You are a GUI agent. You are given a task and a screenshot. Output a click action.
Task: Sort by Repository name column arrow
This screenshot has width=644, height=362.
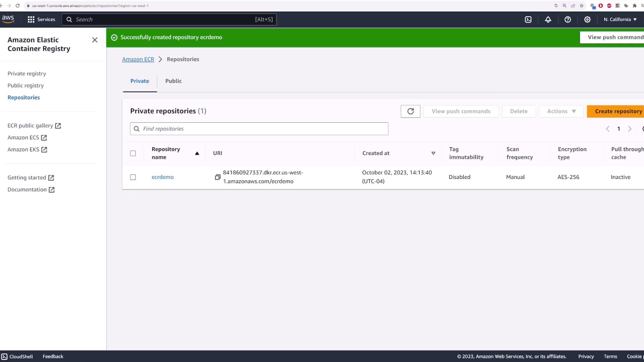pyautogui.click(x=197, y=153)
